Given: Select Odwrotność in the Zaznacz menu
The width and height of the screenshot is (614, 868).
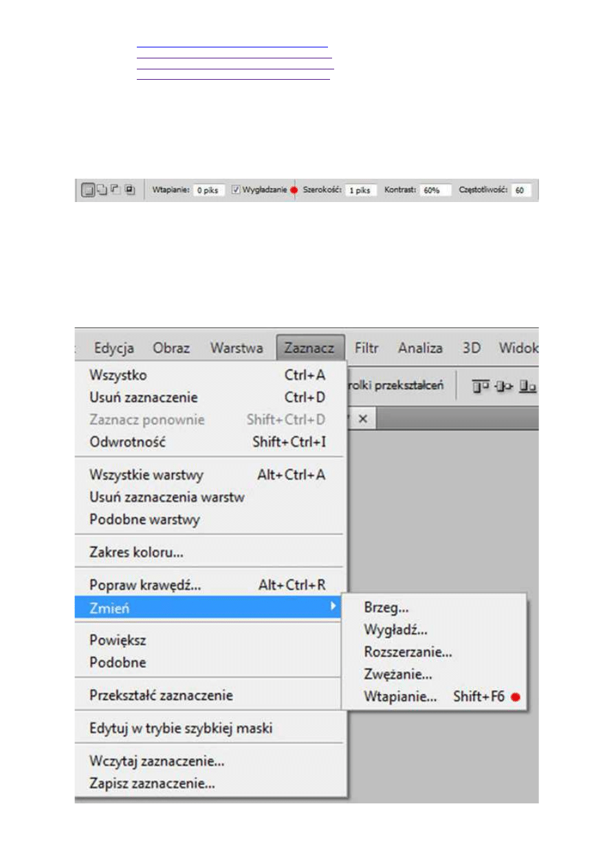Looking at the screenshot, I should click(x=128, y=442).
